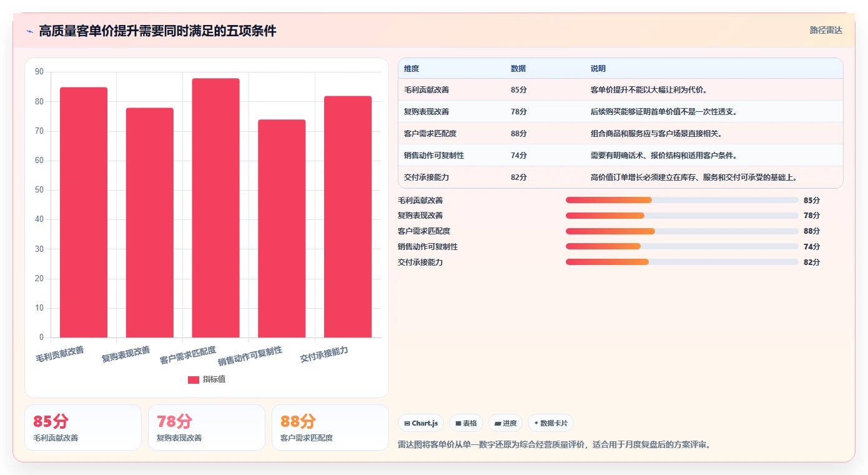Click the 82分 value next to progress bar
Viewport: 868px width, 475px height.
click(x=812, y=262)
